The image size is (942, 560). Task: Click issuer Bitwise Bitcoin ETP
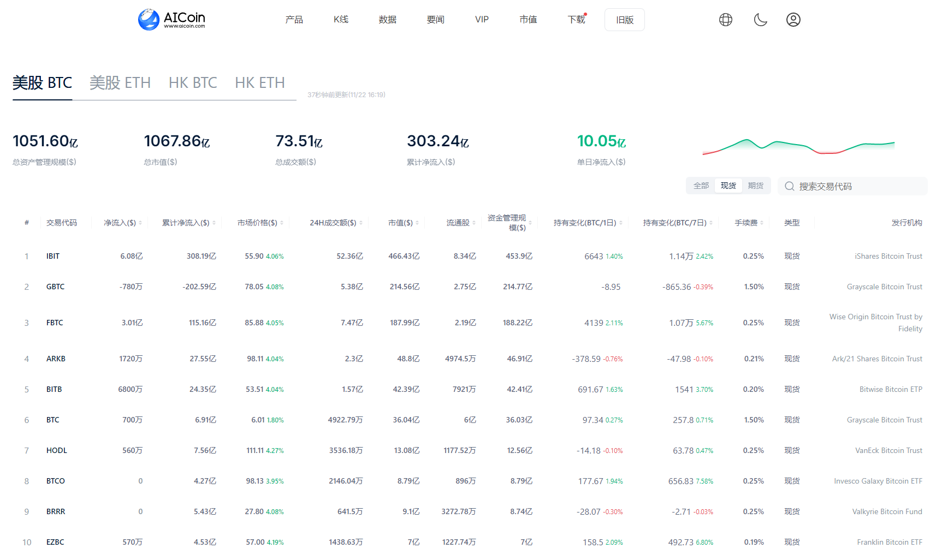pos(891,389)
